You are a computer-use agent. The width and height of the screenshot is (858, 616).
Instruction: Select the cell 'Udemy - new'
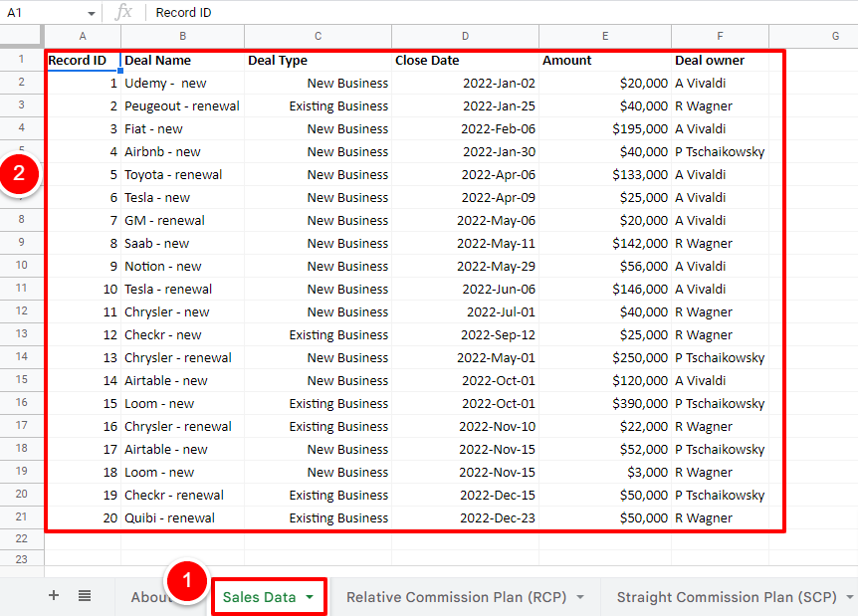point(183,84)
